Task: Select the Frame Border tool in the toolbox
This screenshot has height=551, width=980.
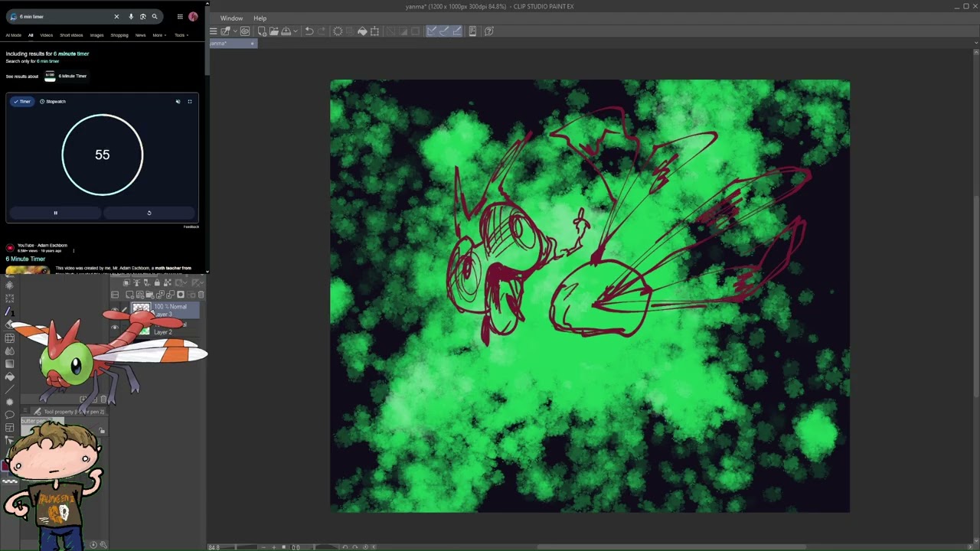Action: pyautogui.click(x=9, y=428)
